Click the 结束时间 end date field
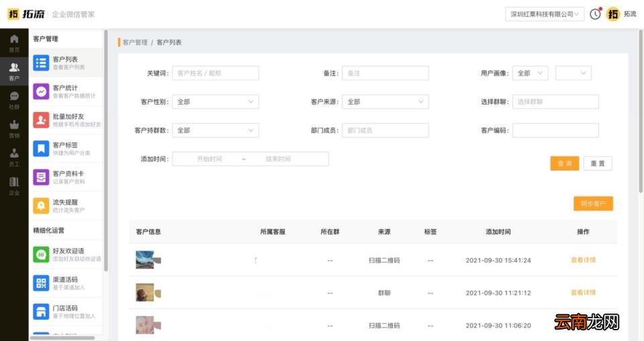The height and width of the screenshot is (341, 644). [x=278, y=159]
